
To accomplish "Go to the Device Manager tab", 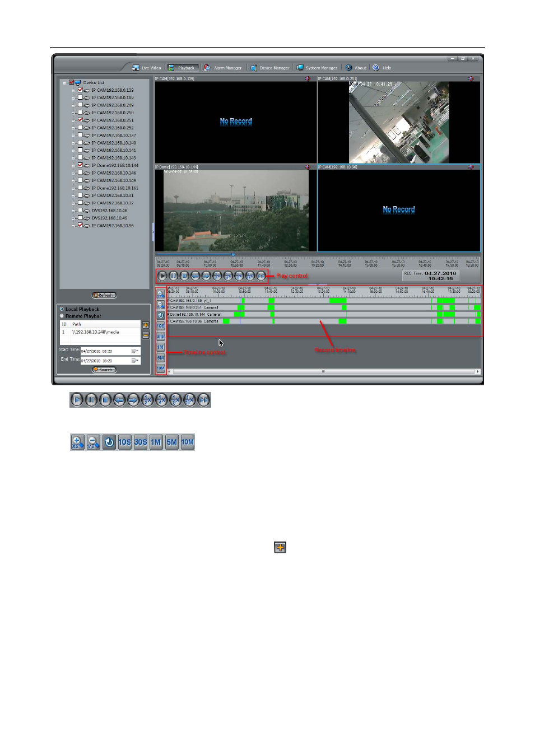I will coord(270,68).
